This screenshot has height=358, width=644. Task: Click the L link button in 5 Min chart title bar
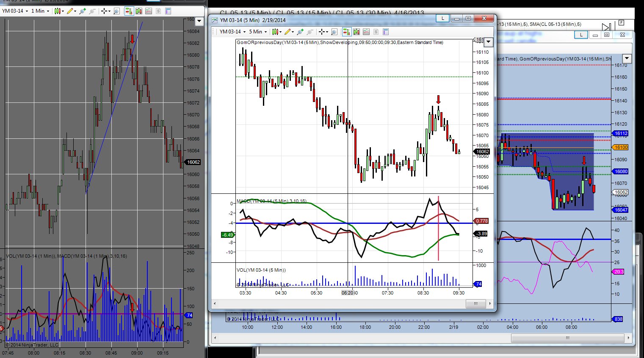tap(443, 18)
